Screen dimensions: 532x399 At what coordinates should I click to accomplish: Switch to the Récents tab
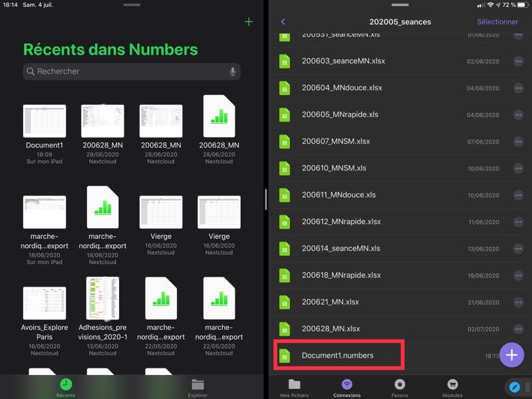(66, 388)
